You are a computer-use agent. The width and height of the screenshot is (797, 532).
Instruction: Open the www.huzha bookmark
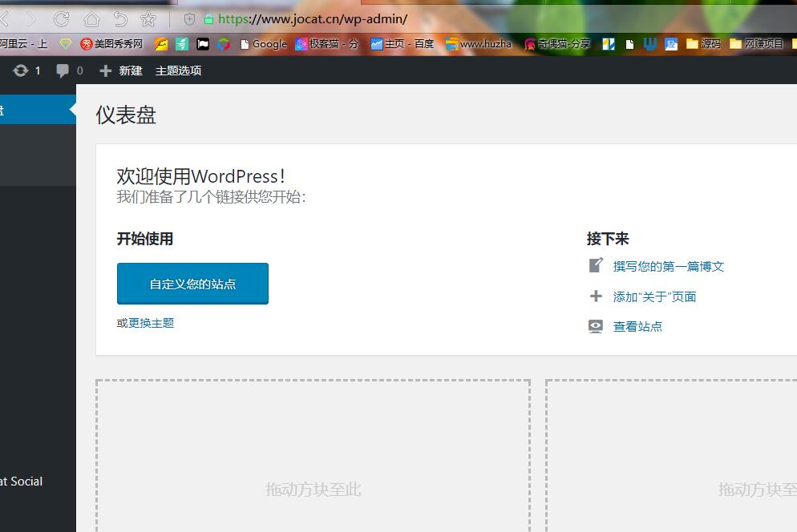[479, 44]
